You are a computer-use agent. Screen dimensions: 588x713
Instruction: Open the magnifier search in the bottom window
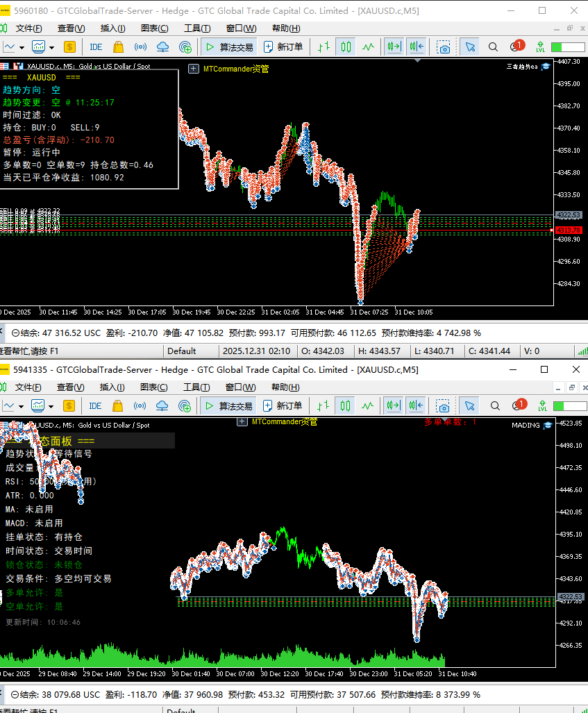(x=495, y=405)
